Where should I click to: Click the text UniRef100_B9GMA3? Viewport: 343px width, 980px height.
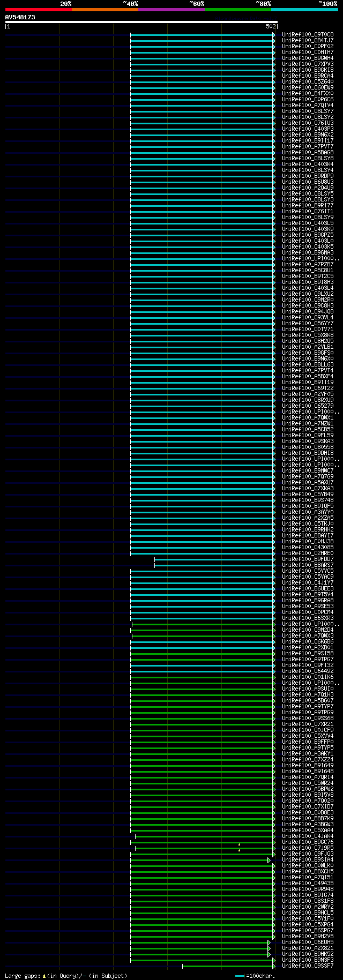pos(308,253)
